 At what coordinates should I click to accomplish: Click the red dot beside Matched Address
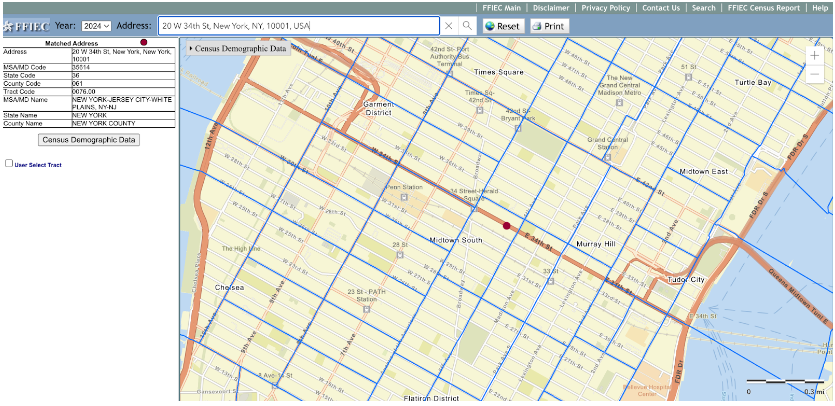[143, 42]
